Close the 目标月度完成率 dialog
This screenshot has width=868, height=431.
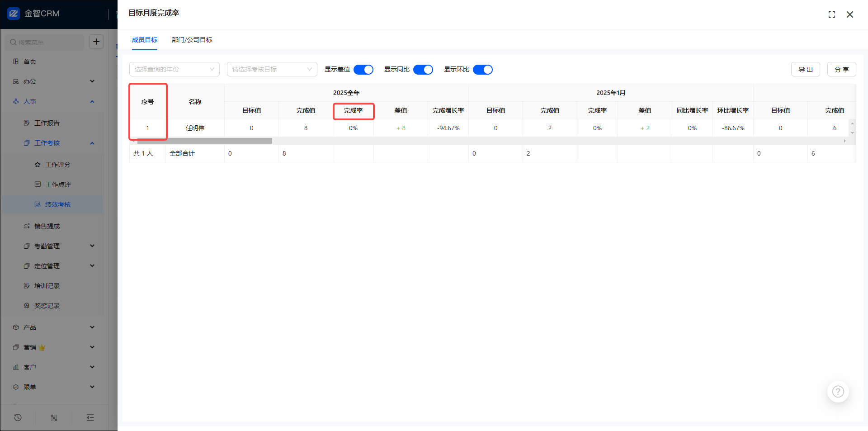tap(850, 14)
